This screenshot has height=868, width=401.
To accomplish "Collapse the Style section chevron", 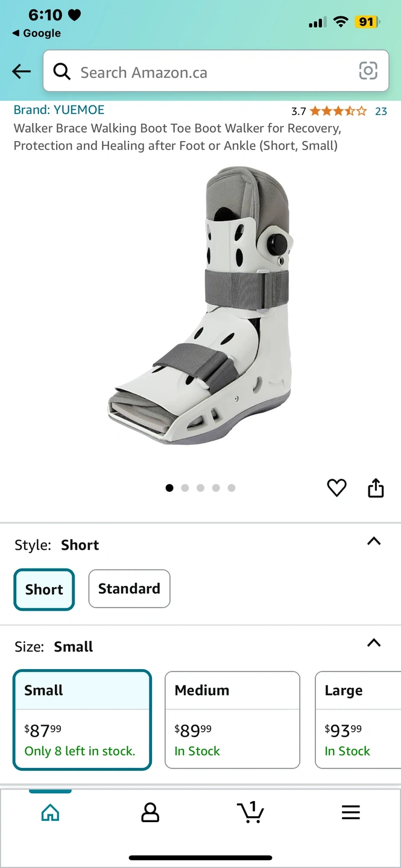I will 374,541.
